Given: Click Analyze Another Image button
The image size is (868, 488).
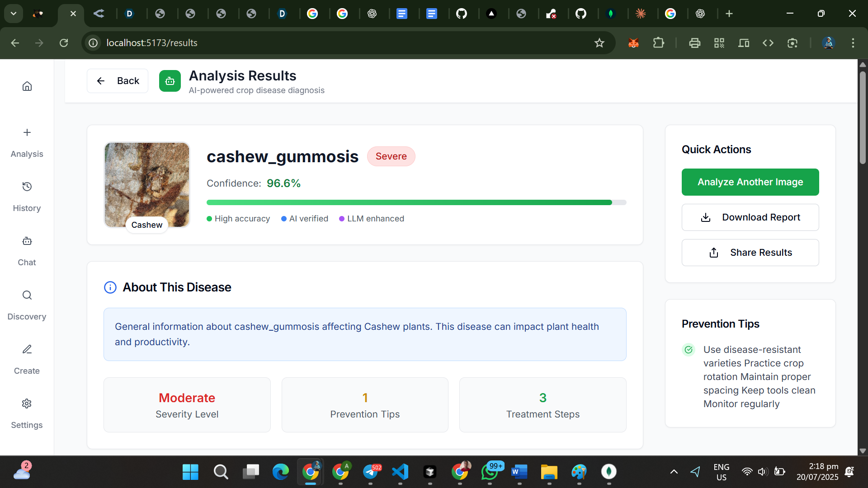Looking at the screenshot, I should click(750, 182).
